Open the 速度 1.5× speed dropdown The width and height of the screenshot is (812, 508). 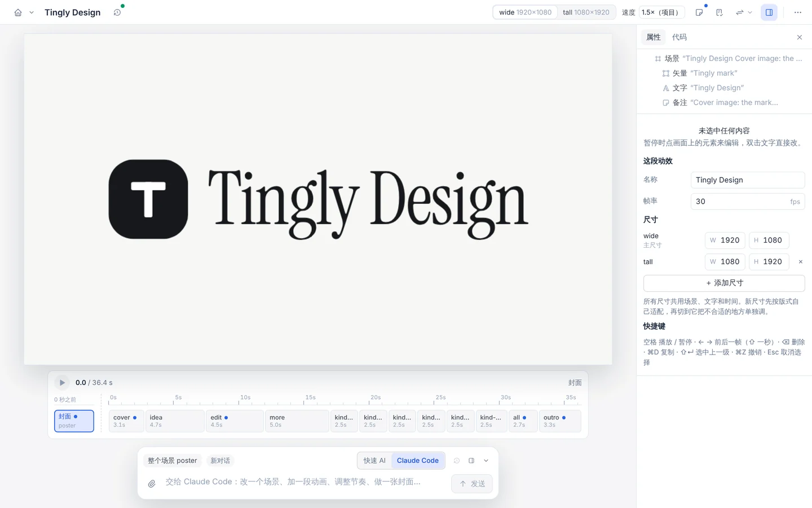662,12
